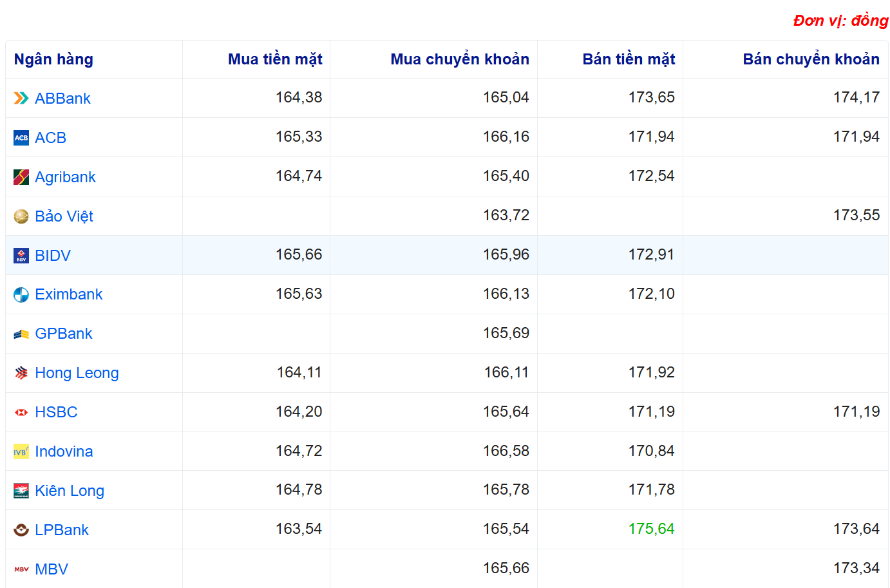The height and width of the screenshot is (588, 890).
Task: Click the ABBank logo icon
Action: [x=21, y=99]
